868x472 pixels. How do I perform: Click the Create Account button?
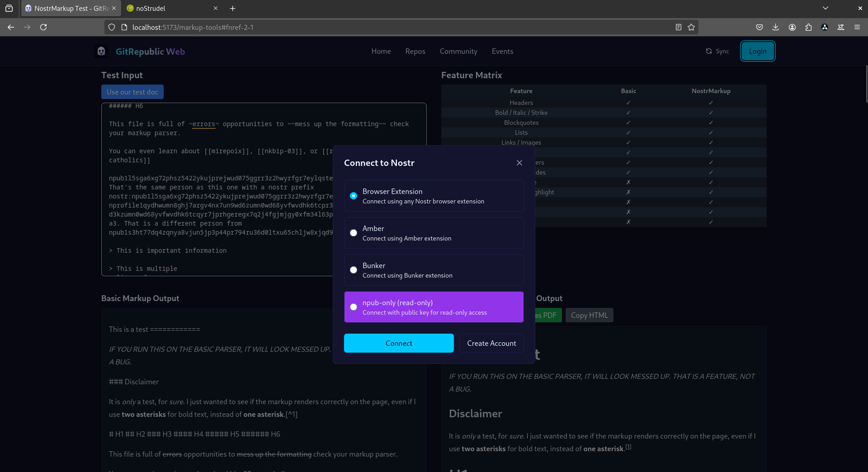point(491,343)
